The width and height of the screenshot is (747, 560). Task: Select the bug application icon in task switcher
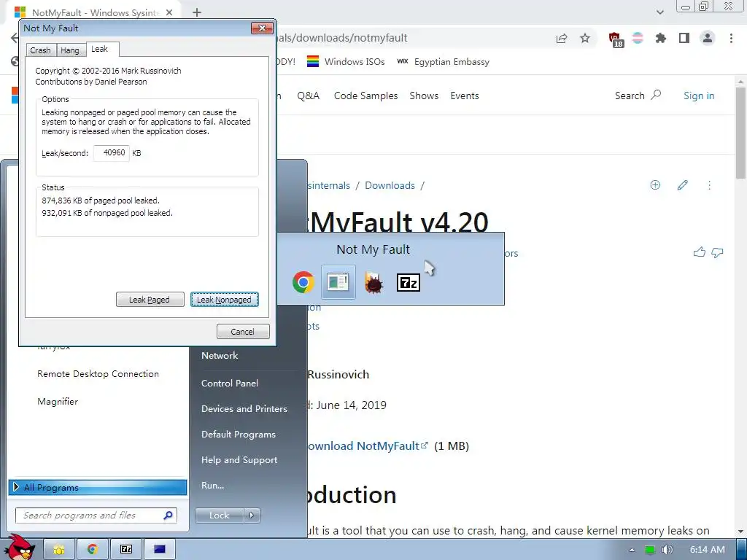[373, 282]
